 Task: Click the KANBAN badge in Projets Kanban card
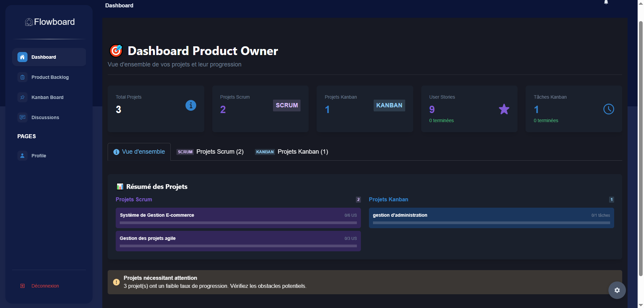[389, 105]
